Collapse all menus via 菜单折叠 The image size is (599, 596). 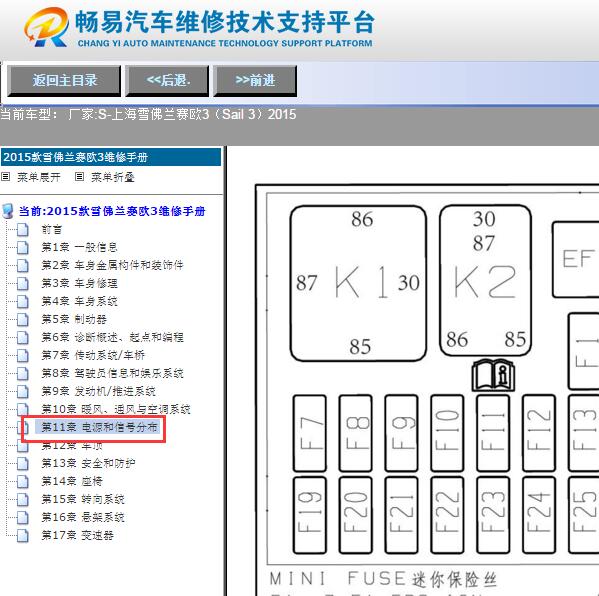(x=113, y=177)
